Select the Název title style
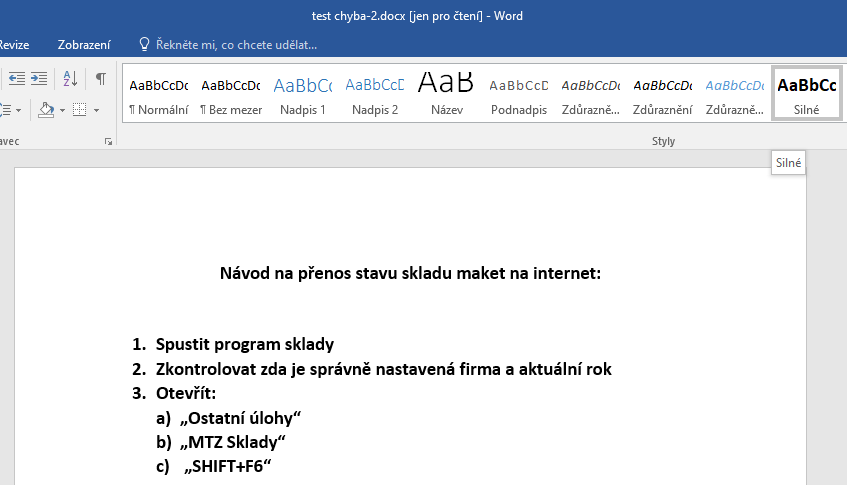 pyautogui.click(x=446, y=95)
